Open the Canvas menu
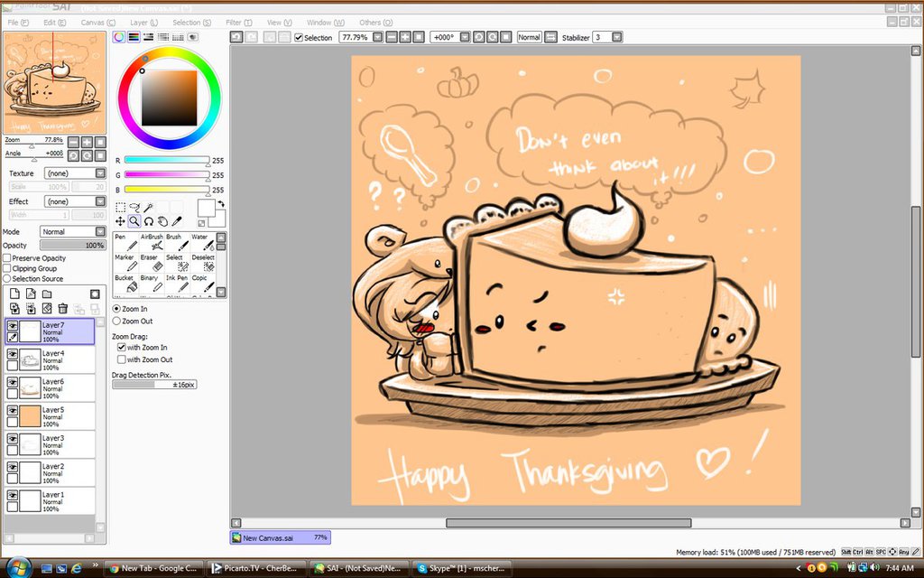 coord(97,23)
